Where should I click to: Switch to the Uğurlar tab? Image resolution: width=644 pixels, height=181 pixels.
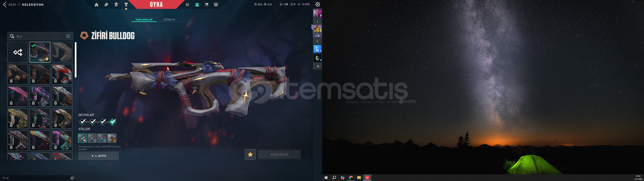pyautogui.click(x=169, y=20)
